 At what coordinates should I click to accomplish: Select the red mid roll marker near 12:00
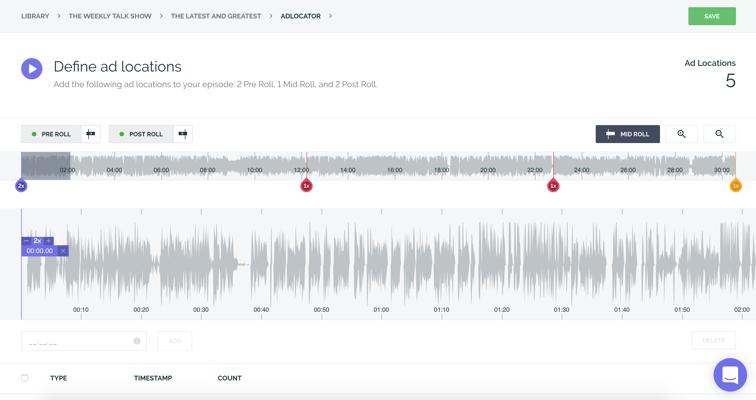point(307,186)
